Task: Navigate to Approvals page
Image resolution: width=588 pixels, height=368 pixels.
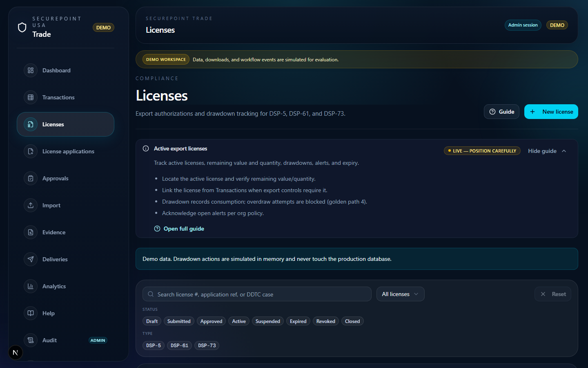Action: point(65,178)
